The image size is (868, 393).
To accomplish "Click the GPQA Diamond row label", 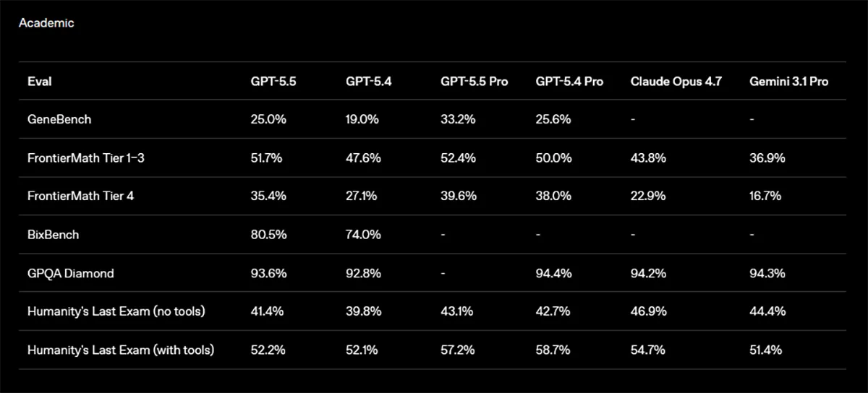I will 70,273.
